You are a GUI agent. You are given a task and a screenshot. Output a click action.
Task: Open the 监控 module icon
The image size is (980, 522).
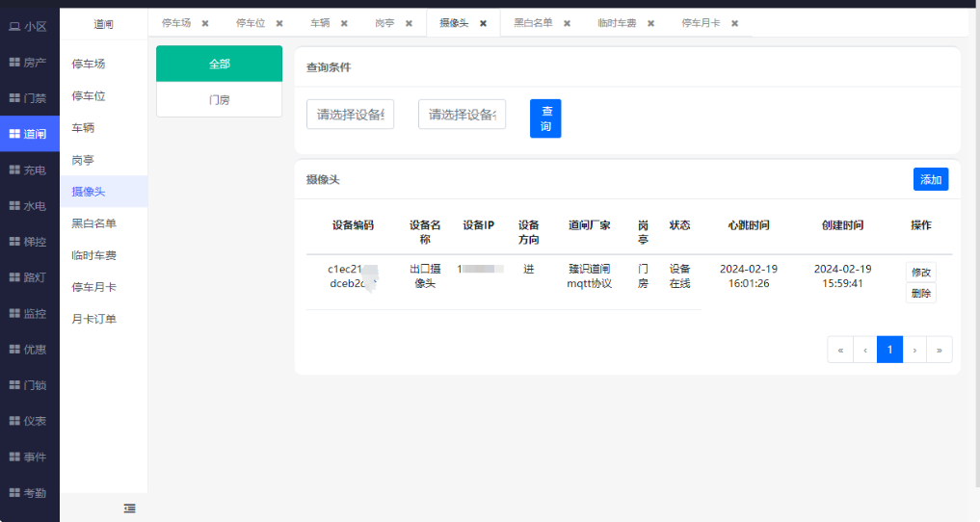pos(14,313)
